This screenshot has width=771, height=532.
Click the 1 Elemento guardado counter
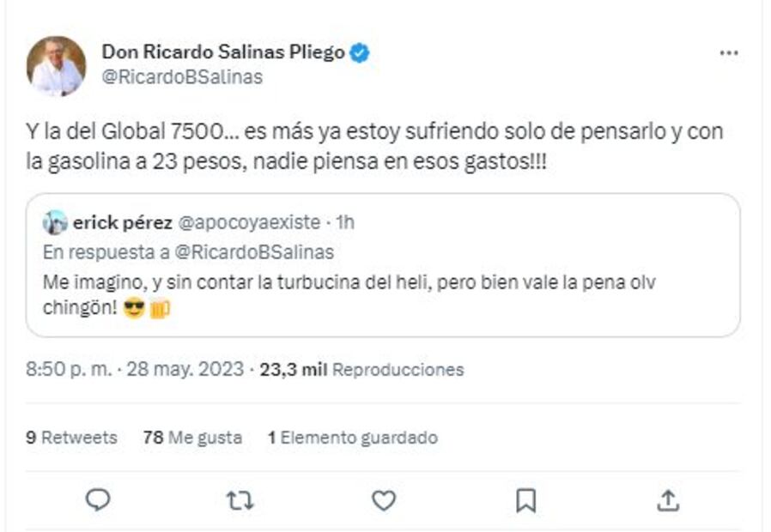(349, 438)
